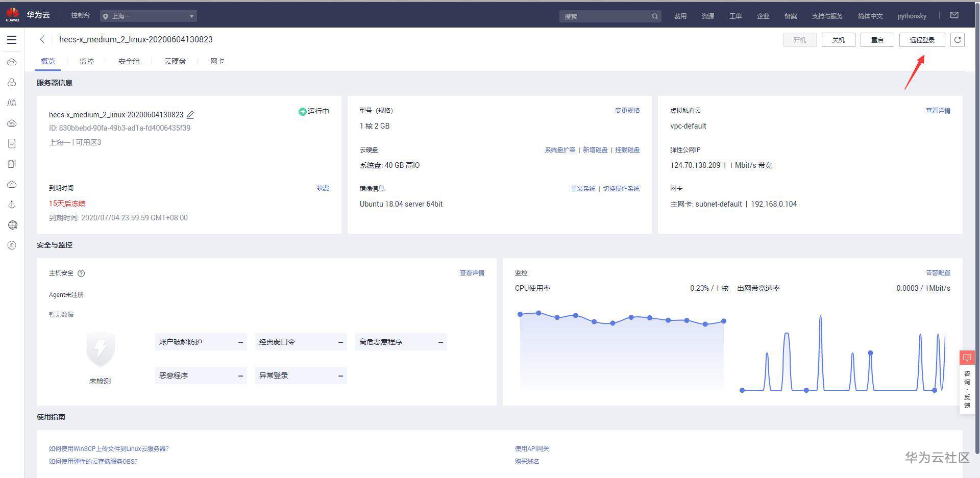Click the 开机 button

point(800,40)
